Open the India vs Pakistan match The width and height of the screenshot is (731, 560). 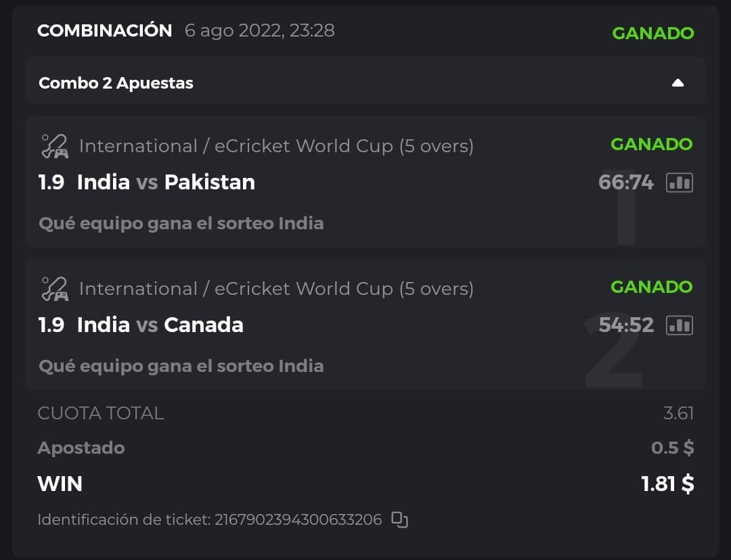pos(166,183)
